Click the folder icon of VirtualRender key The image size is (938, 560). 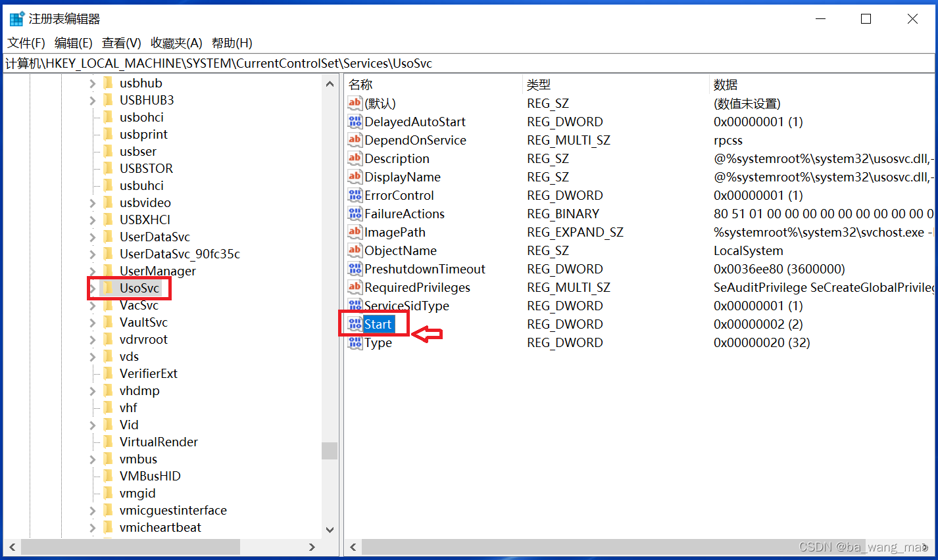[x=109, y=442]
